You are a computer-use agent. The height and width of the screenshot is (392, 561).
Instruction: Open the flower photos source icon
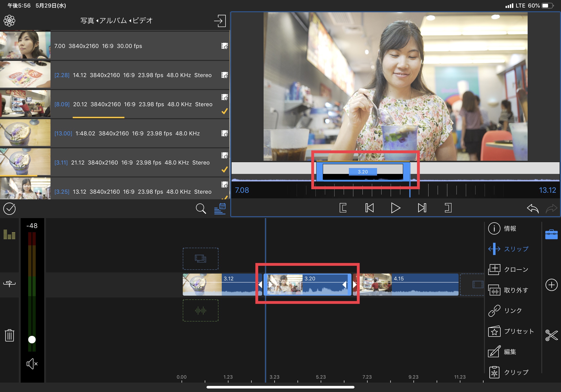[10, 20]
